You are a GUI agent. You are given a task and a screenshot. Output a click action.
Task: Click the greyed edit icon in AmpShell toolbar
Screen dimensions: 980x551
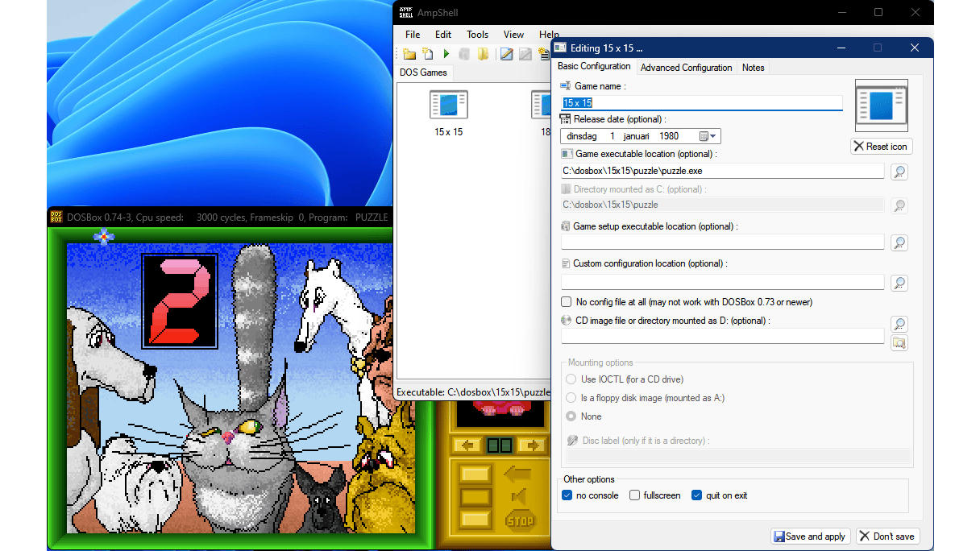point(525,54)
